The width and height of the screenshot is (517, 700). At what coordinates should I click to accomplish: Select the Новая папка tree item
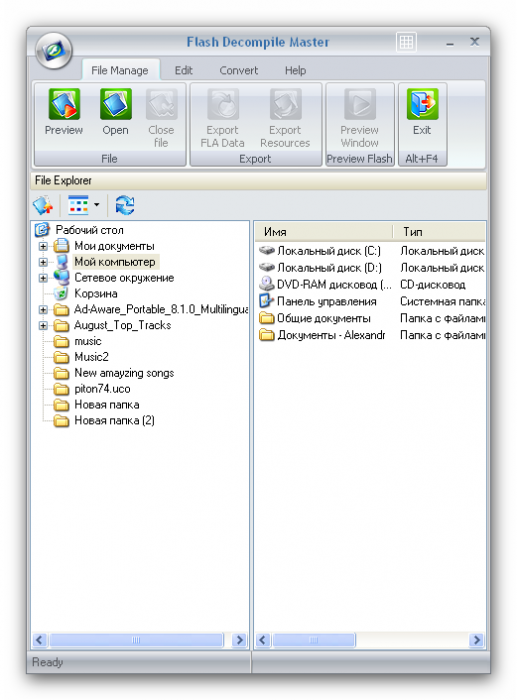[x=107, y=405]
